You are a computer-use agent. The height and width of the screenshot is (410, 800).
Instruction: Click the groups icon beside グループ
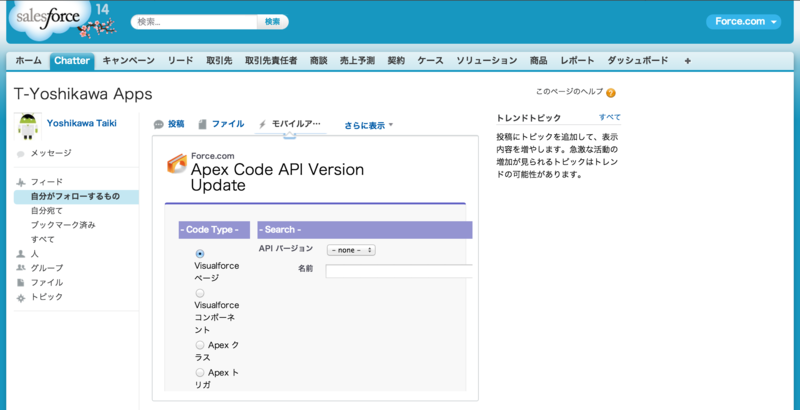(x=21, y=268)
